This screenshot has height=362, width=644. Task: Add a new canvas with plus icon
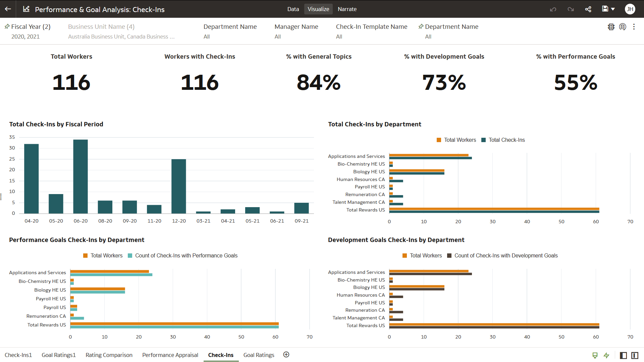tap(286, 355)
